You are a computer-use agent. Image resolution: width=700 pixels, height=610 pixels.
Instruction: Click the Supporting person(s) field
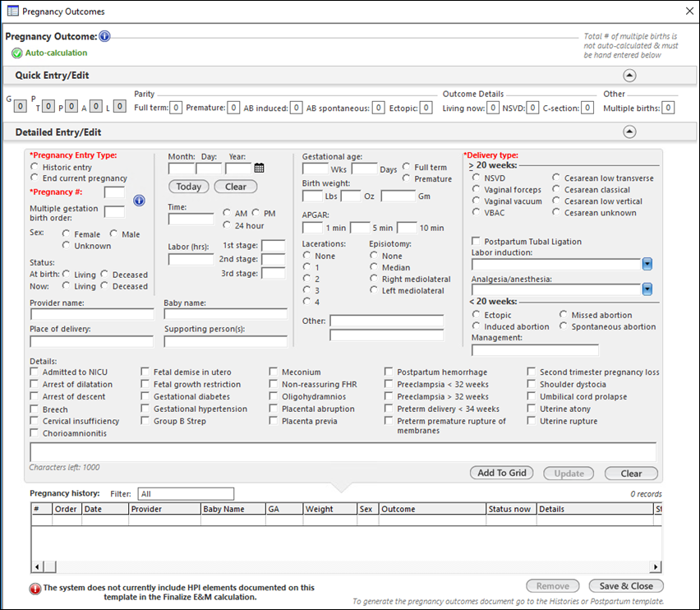pos(225,342)
